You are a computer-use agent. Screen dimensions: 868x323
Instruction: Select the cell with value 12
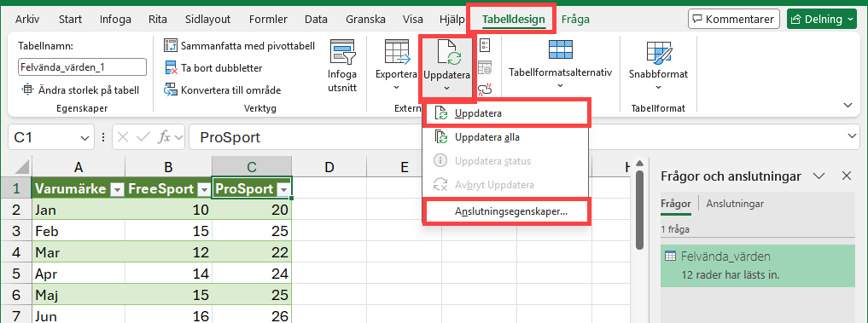pyautogui.click(x=169, y=251)
